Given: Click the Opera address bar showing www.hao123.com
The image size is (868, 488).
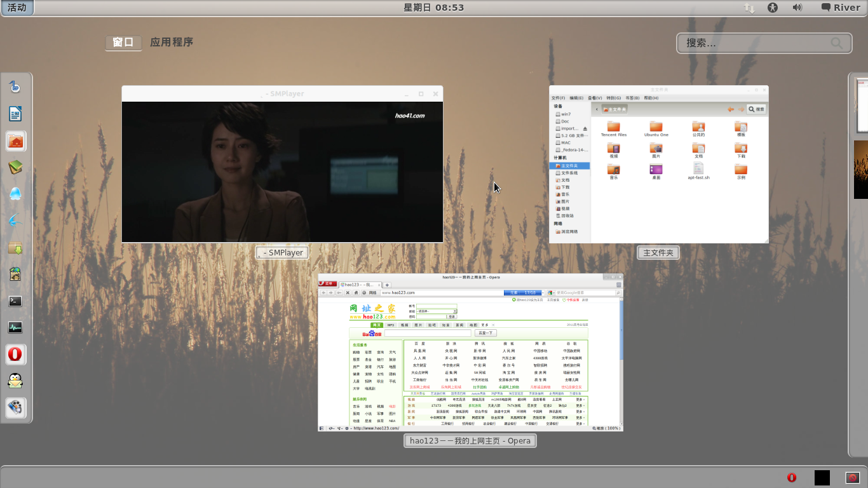Looking at the screenshot, I should [x=441, y=293].
